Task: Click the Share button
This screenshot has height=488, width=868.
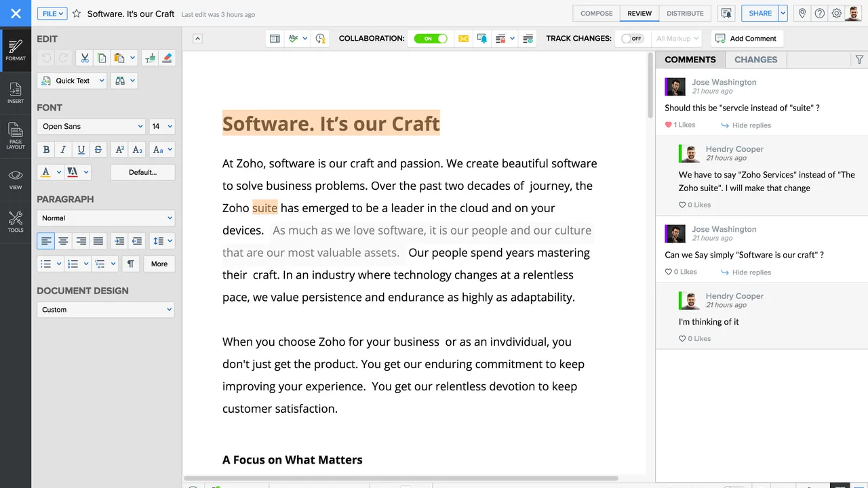Action: [x=760, y=14]
